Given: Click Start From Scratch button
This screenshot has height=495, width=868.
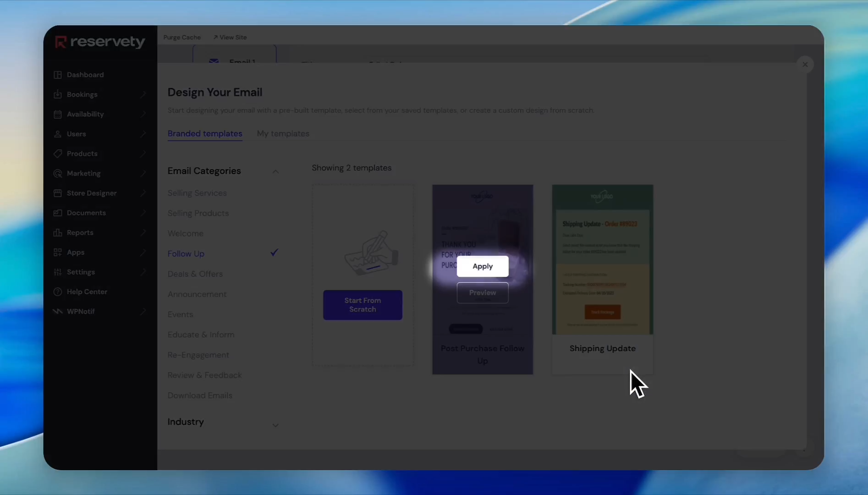Looking at the screenshot, I should coord(363,305).
